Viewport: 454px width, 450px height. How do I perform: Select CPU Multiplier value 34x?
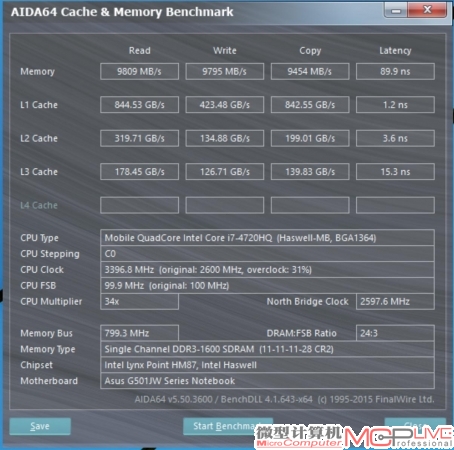(139, 301)
